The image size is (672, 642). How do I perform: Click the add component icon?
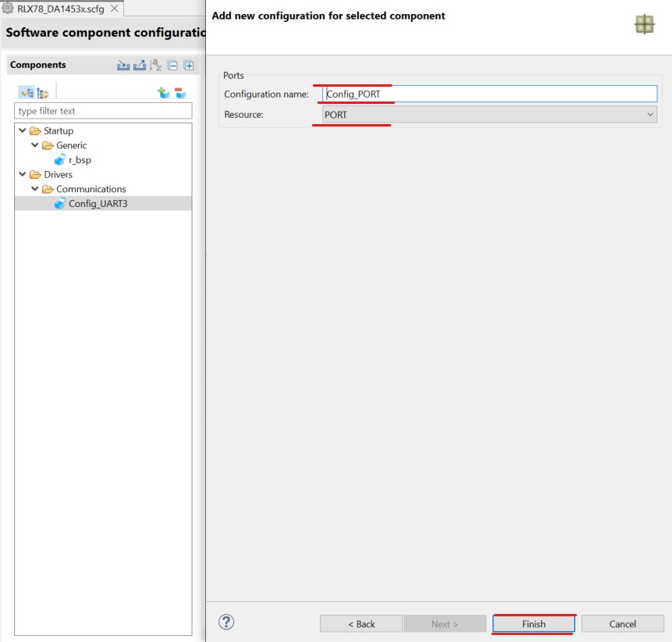[163, 93]
